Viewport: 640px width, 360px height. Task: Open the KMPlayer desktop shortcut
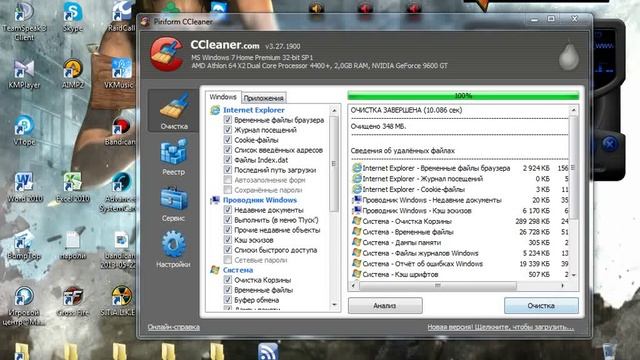tap(24, 74)
